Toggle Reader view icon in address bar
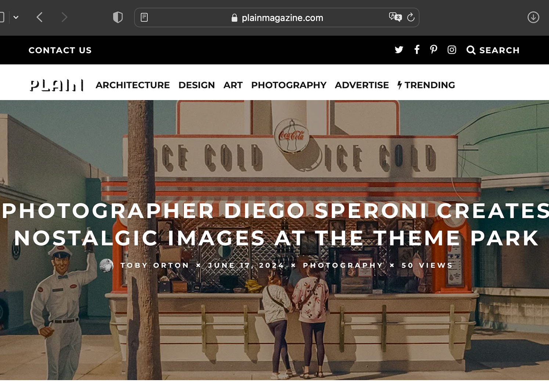Screen dimensions: 549x392 pyautogui.click(x=144, y=17)
